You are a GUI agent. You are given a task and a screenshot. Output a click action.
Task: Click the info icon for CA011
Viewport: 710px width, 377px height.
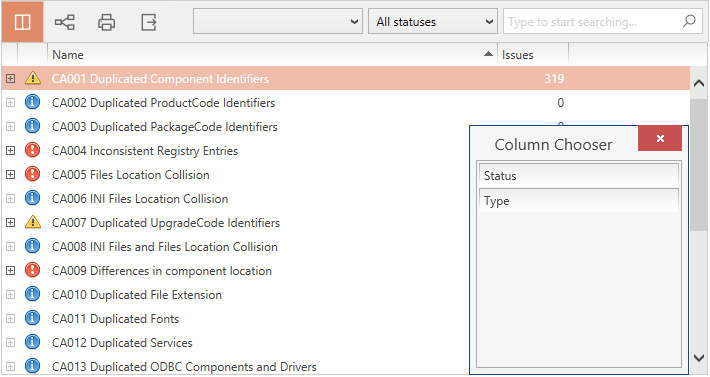click(33, 318)
